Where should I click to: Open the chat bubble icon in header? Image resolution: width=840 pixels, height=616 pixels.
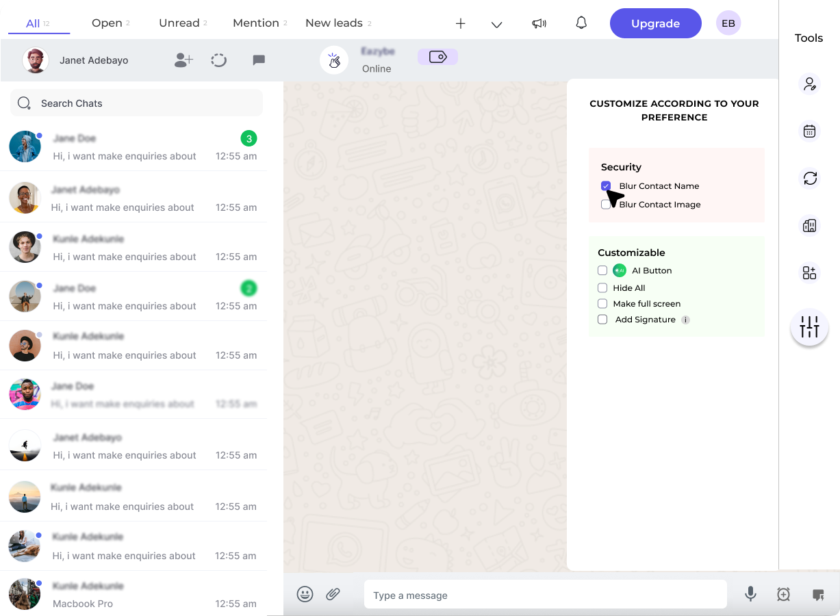pos(259,60)
